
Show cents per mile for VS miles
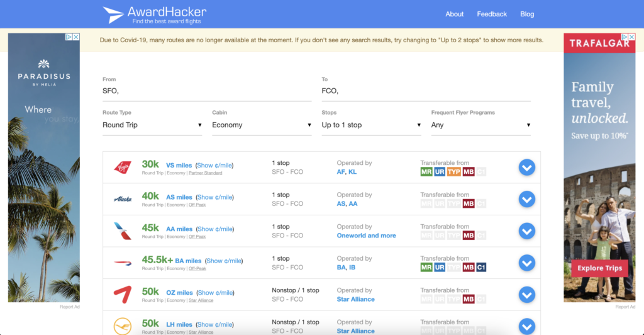click(214, 165)
